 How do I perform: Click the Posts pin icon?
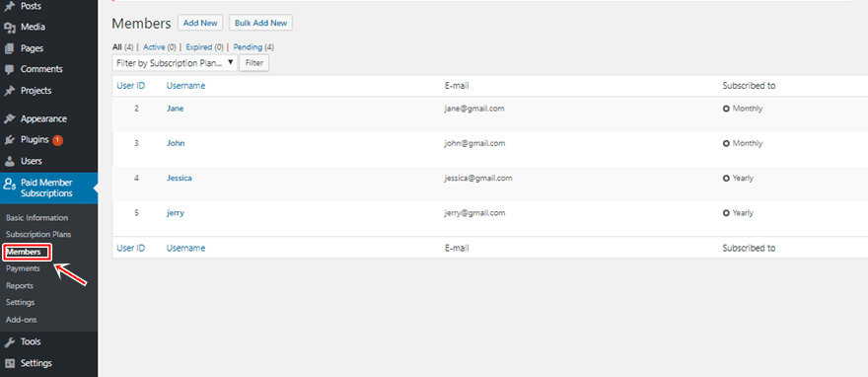[9, 6]
